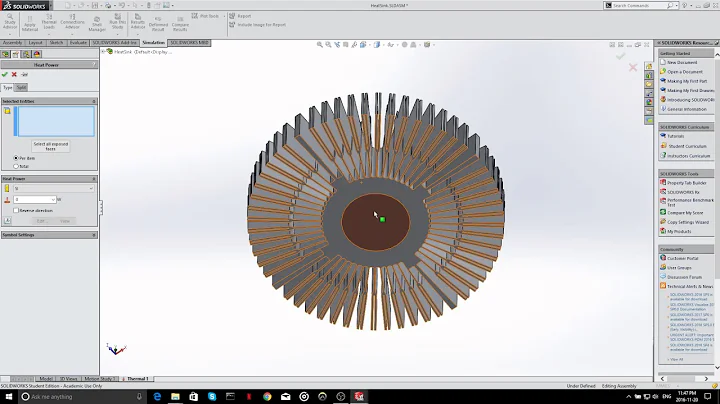Screen dimensions: 720x404
Task: Open Plot Tools in the ribbon
Action: [205, 16]
